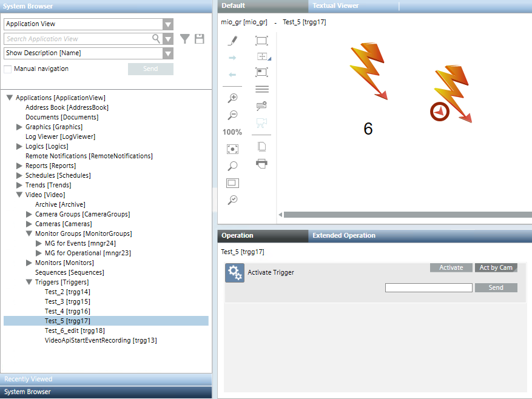Switch to the Textual Viewer tab
Viewport: 532px width, 399px height.
335,6
